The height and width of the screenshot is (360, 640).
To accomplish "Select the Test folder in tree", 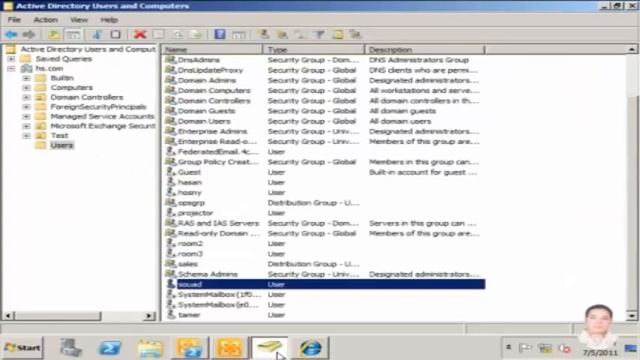I will [x=59, y=136].
